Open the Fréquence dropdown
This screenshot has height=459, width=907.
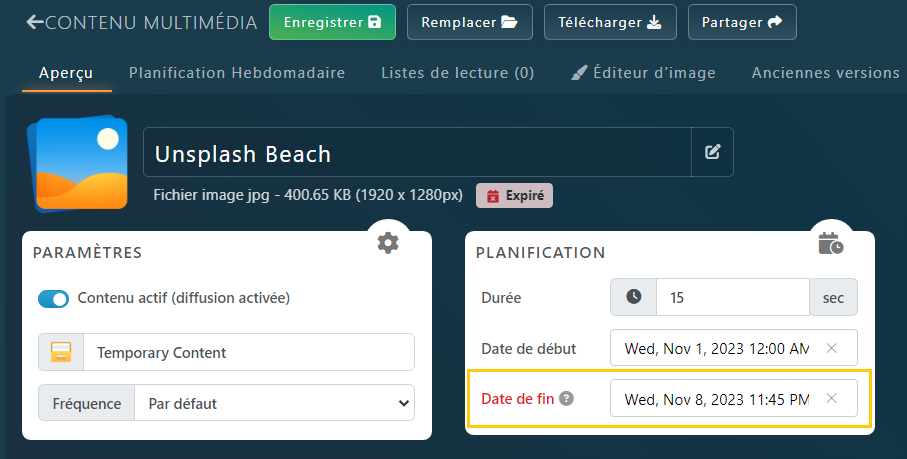pos(274,403)
